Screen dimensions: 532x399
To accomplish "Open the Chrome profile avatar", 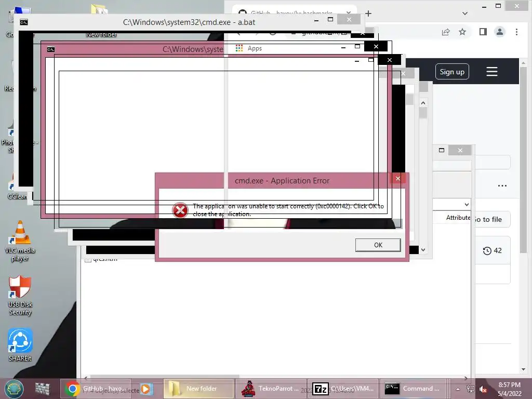I will [x=499, y=32].
